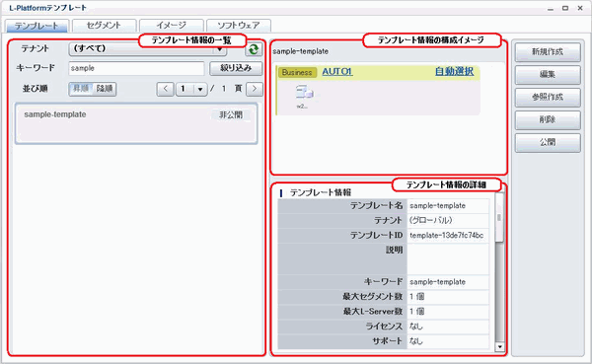Select sample-template entry in template list
Viewport: 592px width, 364px height.
point(136,123)
